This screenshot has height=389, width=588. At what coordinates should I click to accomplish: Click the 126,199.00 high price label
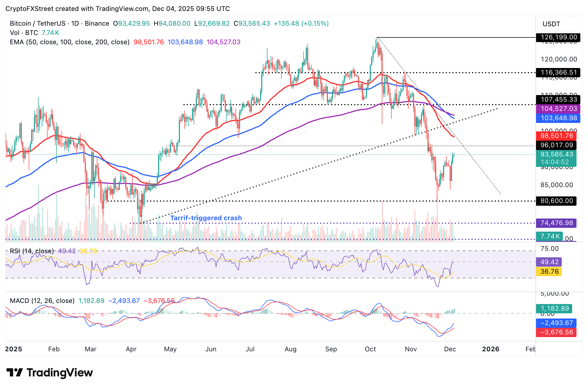click(x=558, y=37)
